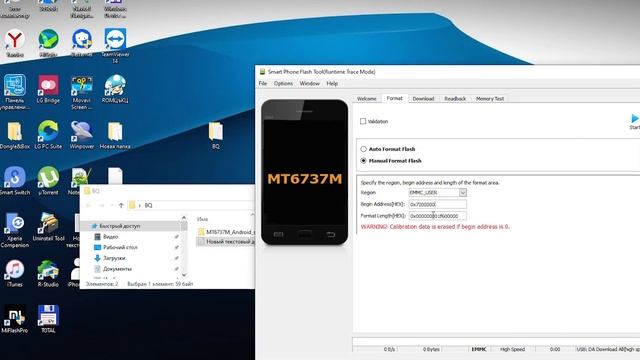The height and width of the screenshot is (360, 640).
Task: Launch Smart Switch from the desktop
Action: click(15, 181)
